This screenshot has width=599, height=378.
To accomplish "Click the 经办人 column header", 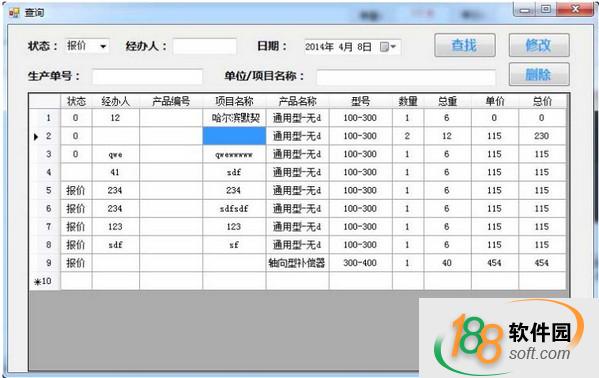I will (115, 101).
